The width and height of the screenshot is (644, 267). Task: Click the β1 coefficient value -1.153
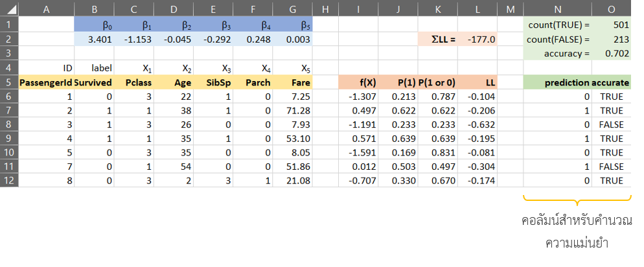[x=137, y=40]
